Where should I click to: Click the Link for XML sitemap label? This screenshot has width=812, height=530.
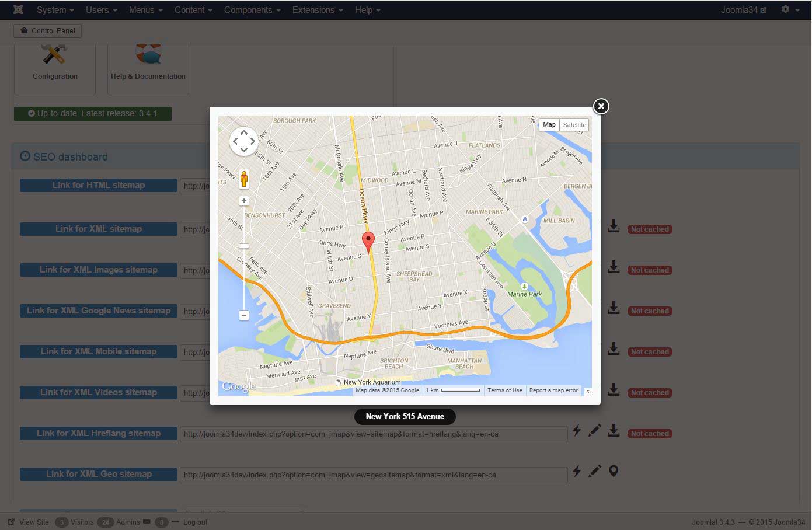click(99, 229)
